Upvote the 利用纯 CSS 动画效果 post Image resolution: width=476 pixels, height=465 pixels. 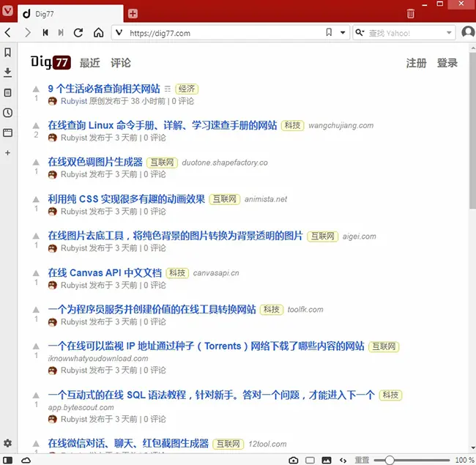point(36,199)
